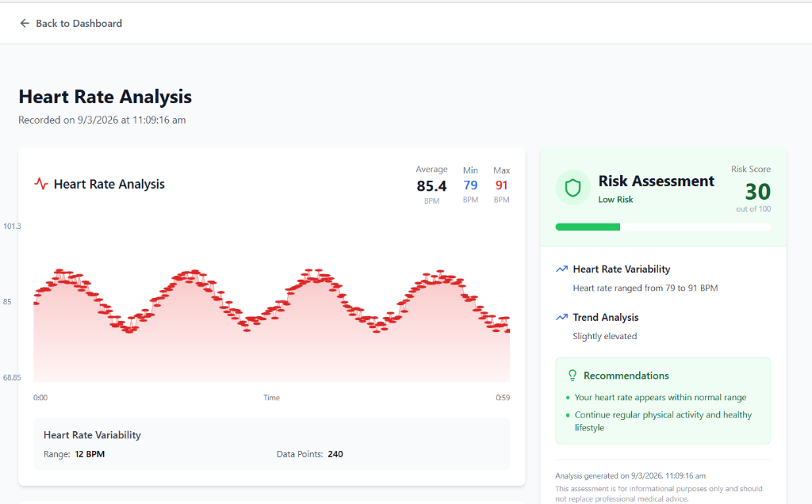Go Back to Dashboard link
The width and height of the screenshot is (812, 504).
(71, 23)
